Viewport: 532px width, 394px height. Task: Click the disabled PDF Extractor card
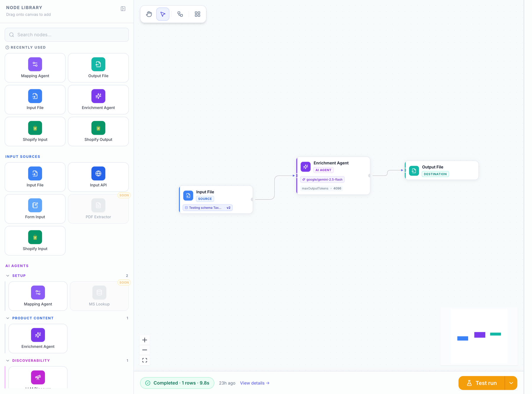[x=98, y=209]
